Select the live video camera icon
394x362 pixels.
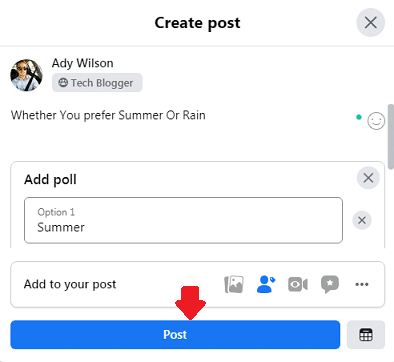click(298, 284)
